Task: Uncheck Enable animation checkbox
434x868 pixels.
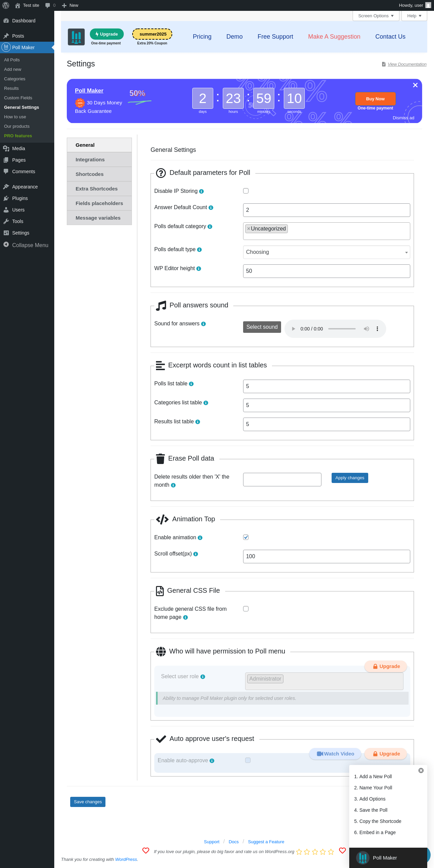Action: (246, 537)
